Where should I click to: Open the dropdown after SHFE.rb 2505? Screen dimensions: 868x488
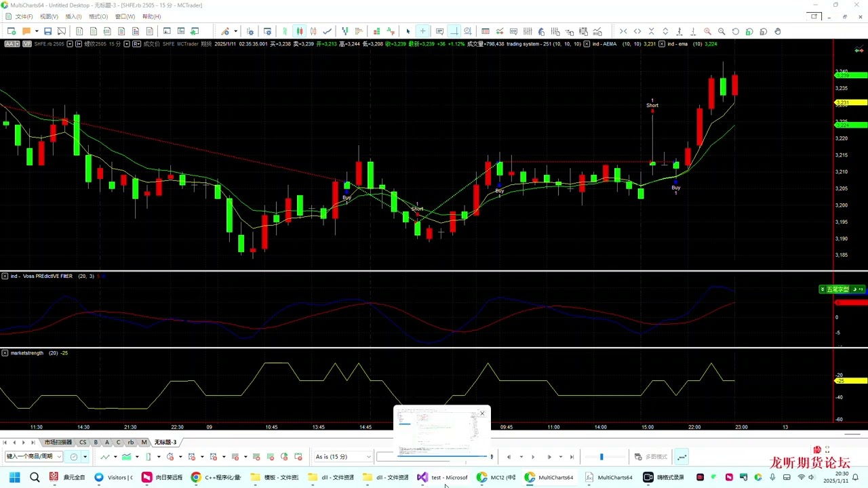point(70,44)
